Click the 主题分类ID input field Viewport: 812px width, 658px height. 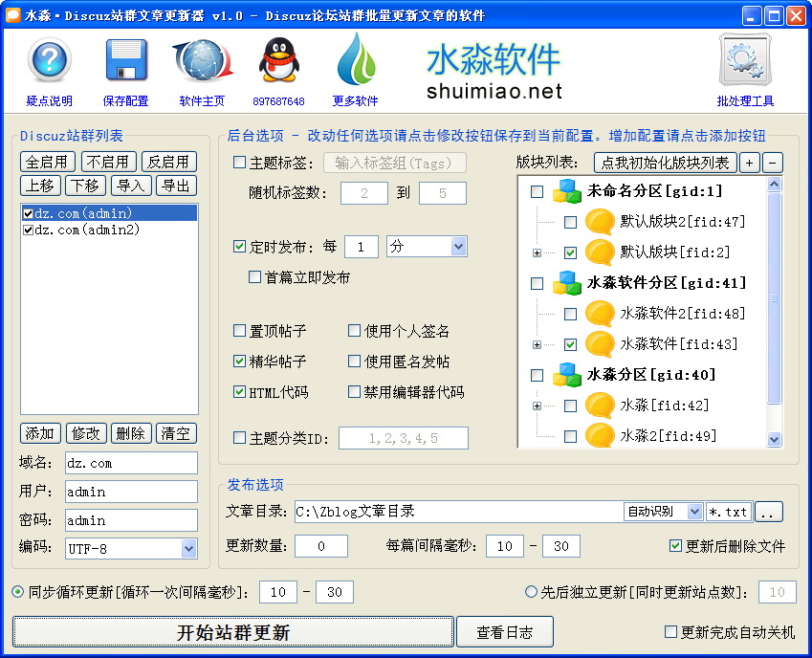tap(404, 438)
